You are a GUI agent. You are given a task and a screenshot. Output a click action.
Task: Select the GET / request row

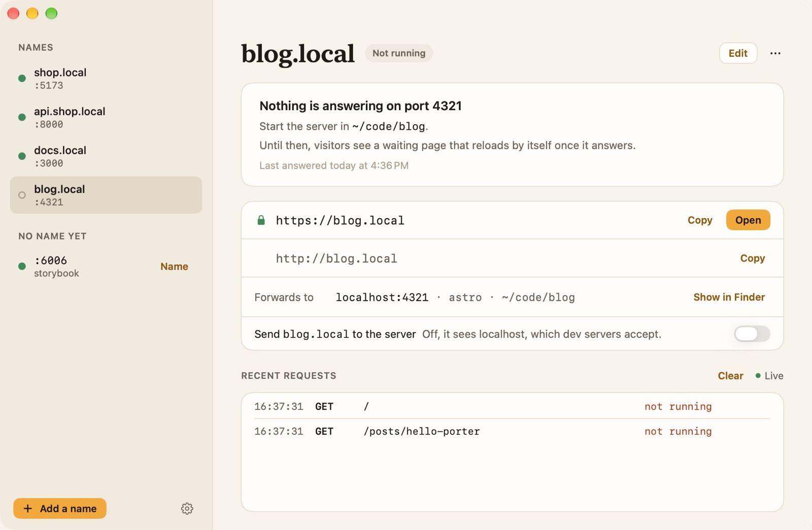pyautogui.click(x=513, y=406)
